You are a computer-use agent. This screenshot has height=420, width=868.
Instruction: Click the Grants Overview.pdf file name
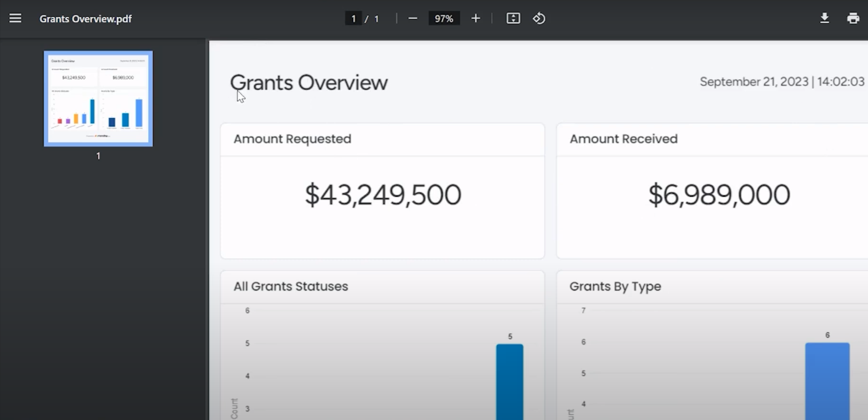[85, 19]
